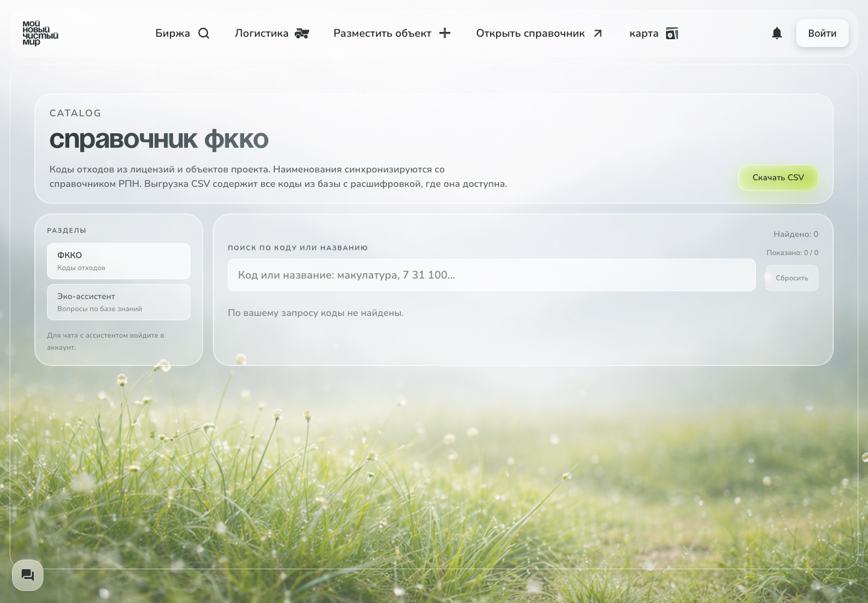Click the 'справочник фкко' heading
This screenshot has height=603, width=868.
click(x=159, y=139)
